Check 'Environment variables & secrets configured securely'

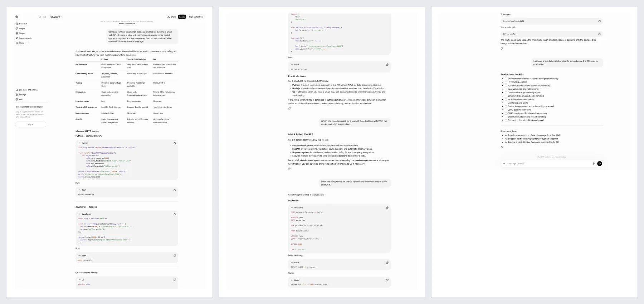(x=506, y=79)
